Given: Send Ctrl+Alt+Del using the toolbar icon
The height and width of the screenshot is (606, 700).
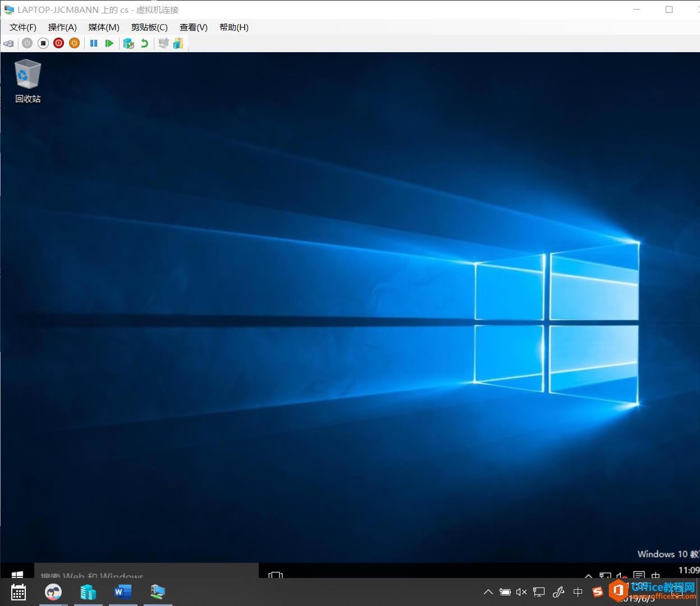Looking at the screenshot, I should point(8,43).
